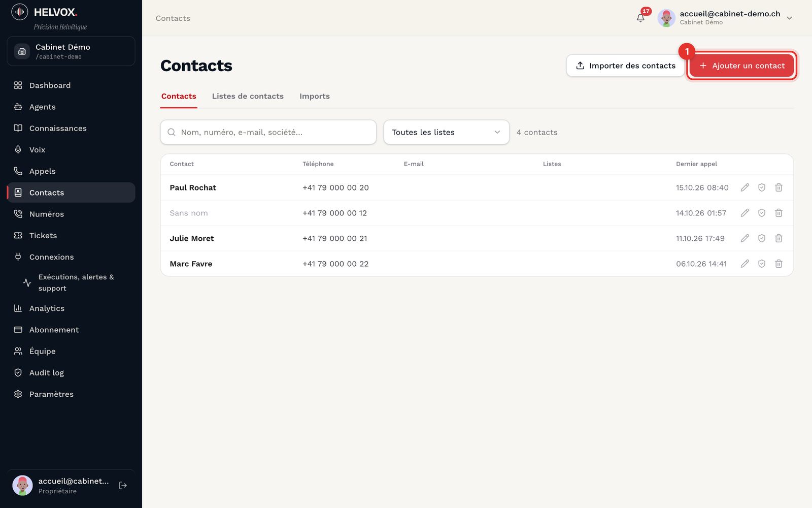Select the Contacts tab
Screen dimensions: 812x508
(x=179, y=96)
